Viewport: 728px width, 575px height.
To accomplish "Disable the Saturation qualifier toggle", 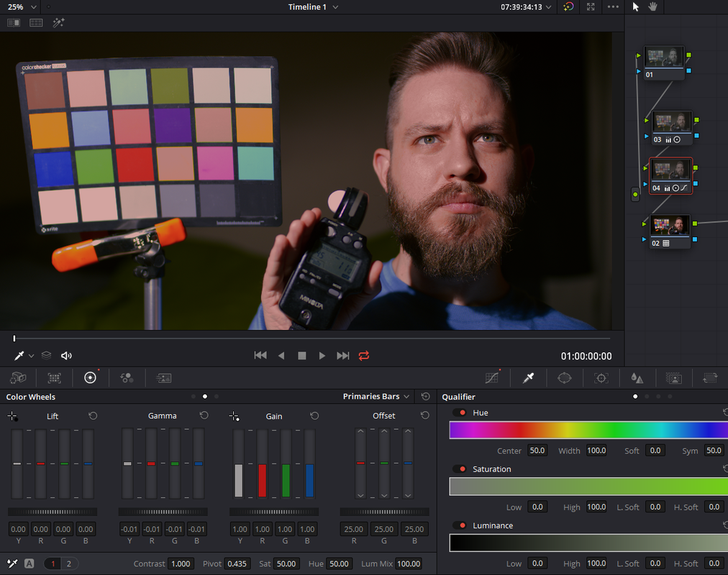I will pyautogui.click(x=460, y=469).
